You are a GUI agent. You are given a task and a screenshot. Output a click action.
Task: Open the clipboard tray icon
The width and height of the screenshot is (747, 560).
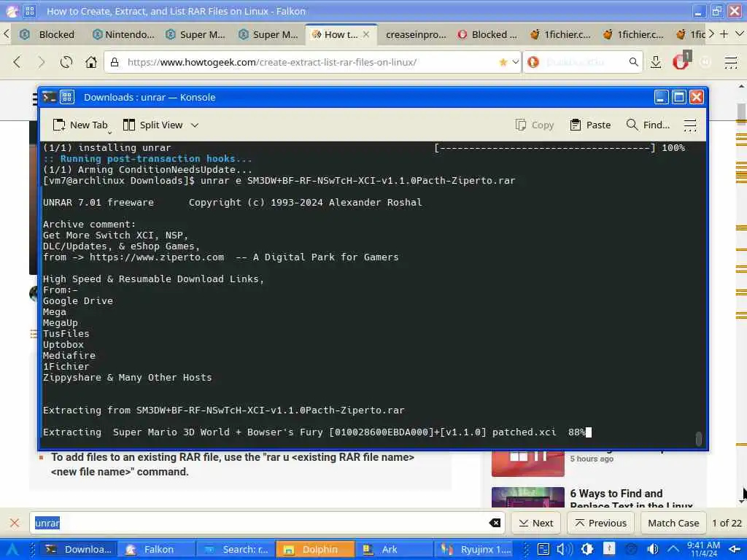[543, 549]
